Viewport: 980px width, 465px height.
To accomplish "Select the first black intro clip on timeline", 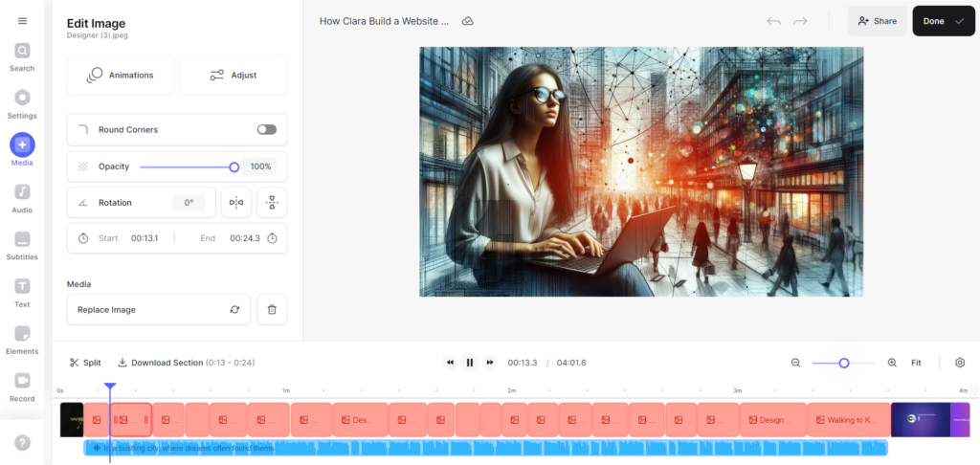I will coord(72,420).
